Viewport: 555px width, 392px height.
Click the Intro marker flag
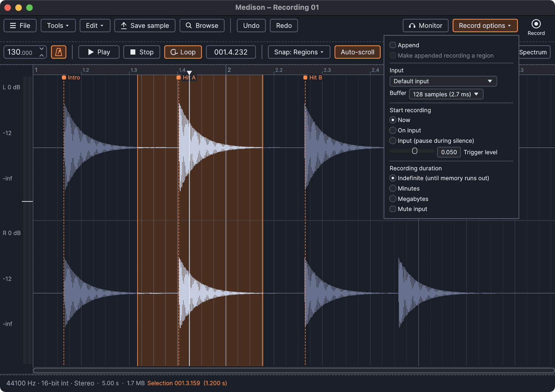tap(64, 77)
